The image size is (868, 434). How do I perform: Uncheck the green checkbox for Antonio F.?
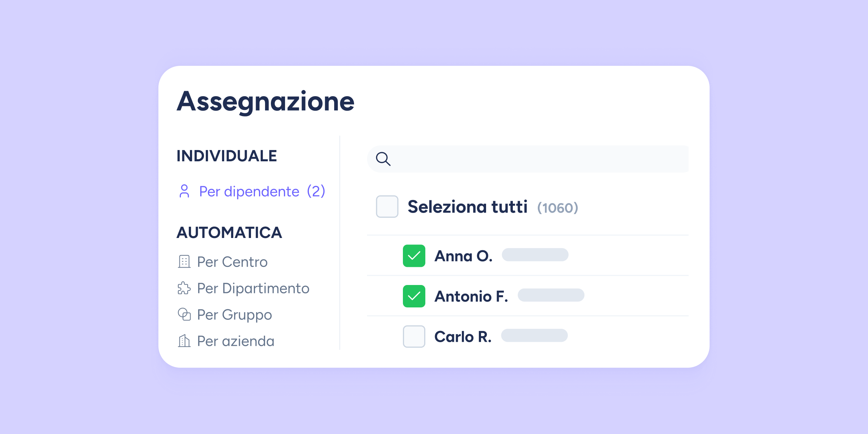pyautogui.click(x=414, y=296)
